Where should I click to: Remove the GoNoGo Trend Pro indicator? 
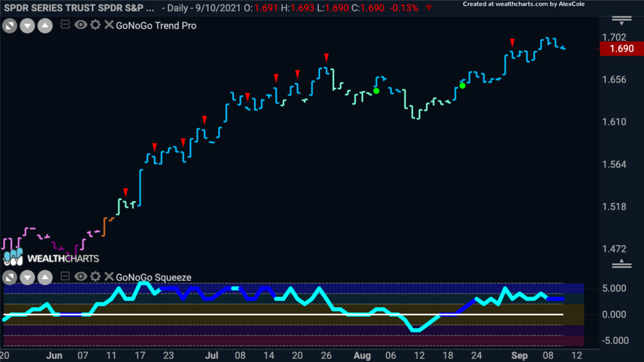pos(109,25)
